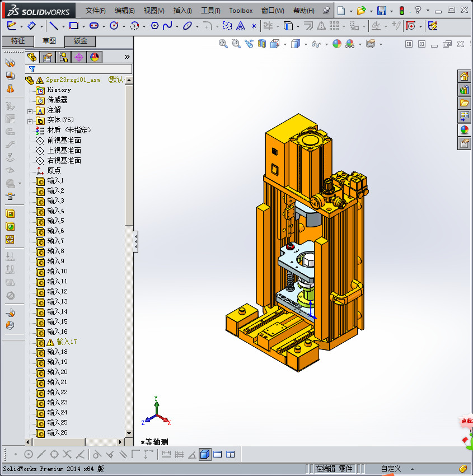
Task: Select 材质 <未指定> material item
Action: tap(69, 130)
